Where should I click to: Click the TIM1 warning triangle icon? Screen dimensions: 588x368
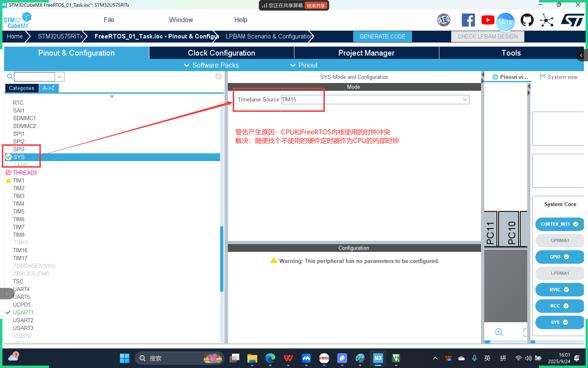(8, 180)
